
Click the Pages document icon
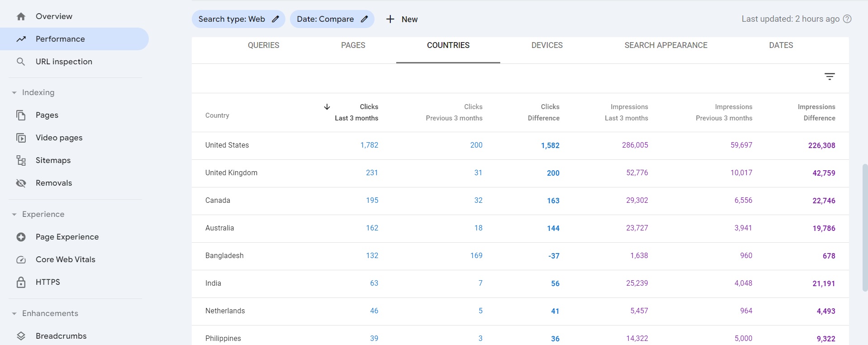pos(21,115)
